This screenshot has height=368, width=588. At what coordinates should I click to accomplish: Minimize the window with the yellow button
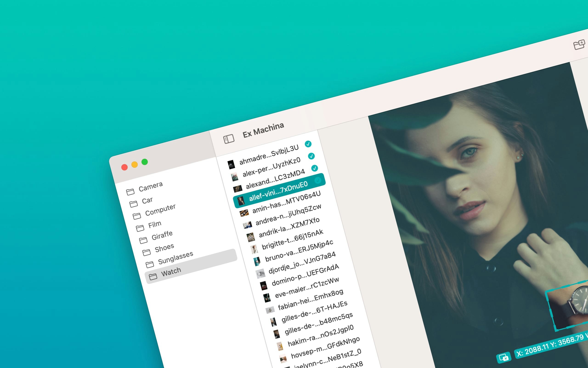(x=134, y=164)
